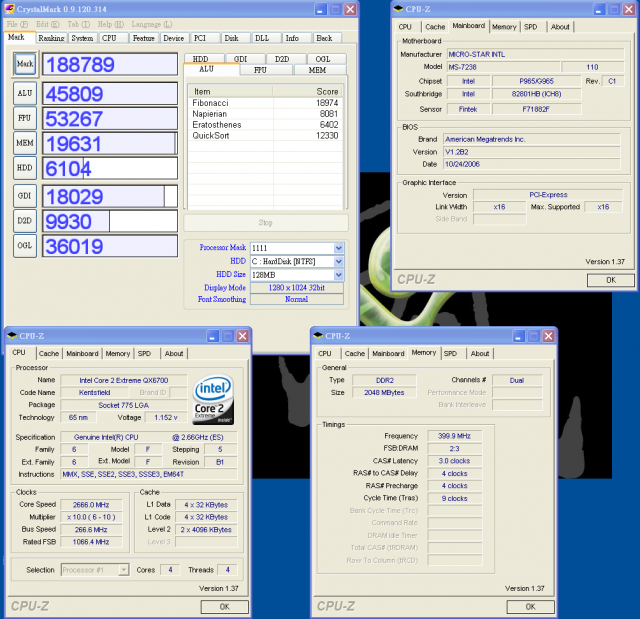Viewport: 640px width, 619px height.
Task: Open the Device tab
Action: pos(174,38)
